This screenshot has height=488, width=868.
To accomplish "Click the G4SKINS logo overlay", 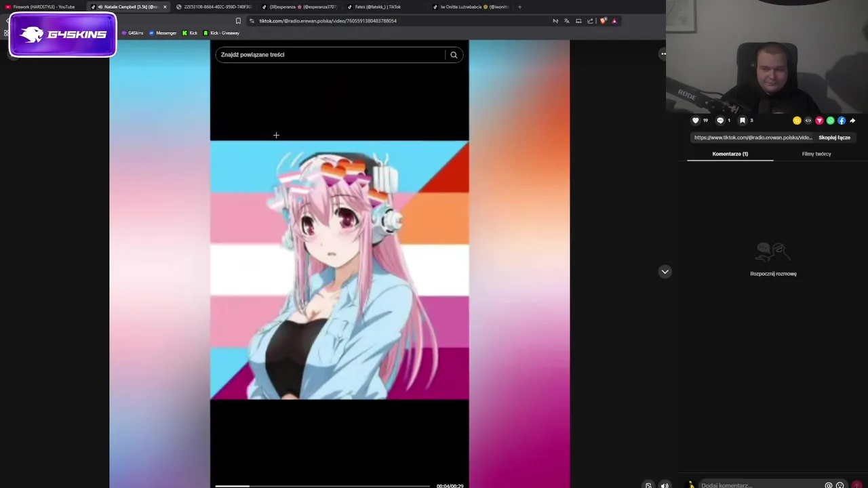I will point(63,34).
